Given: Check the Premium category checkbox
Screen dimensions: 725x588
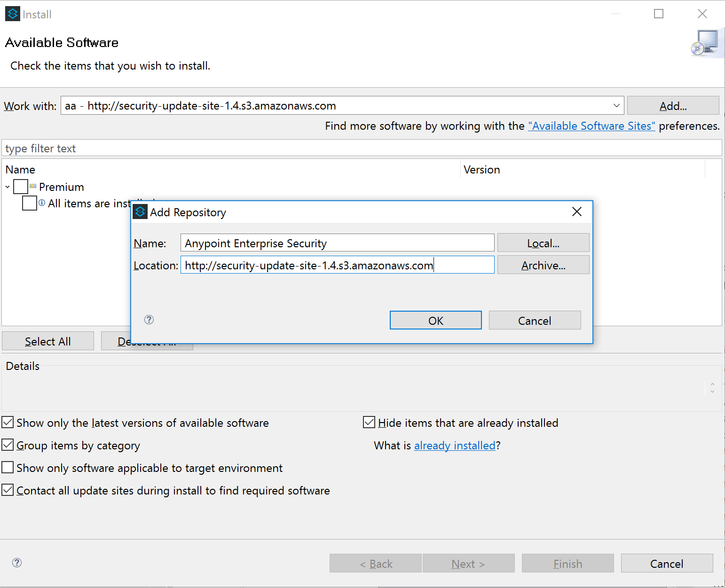Looking at the screenshot, I should [21, 187].
